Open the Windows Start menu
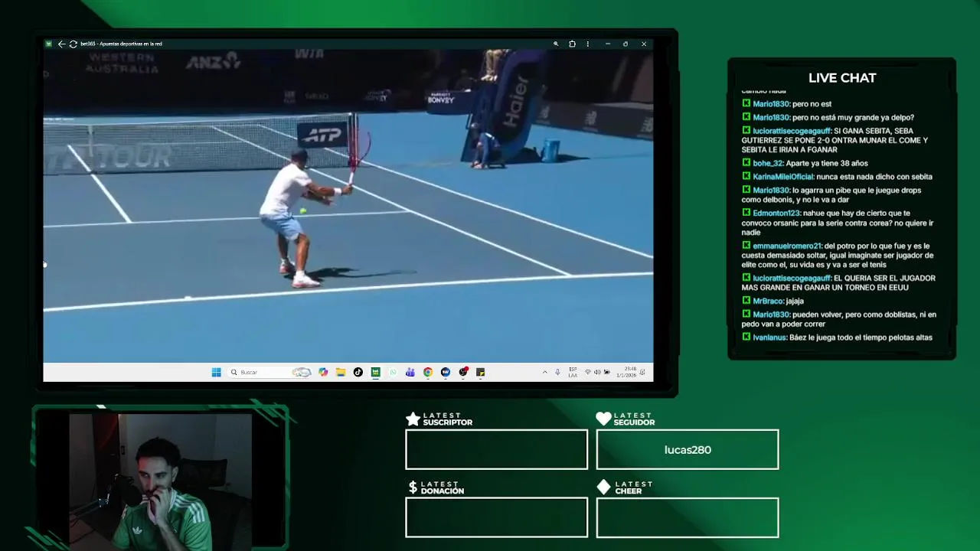 (x=217, y=373)
